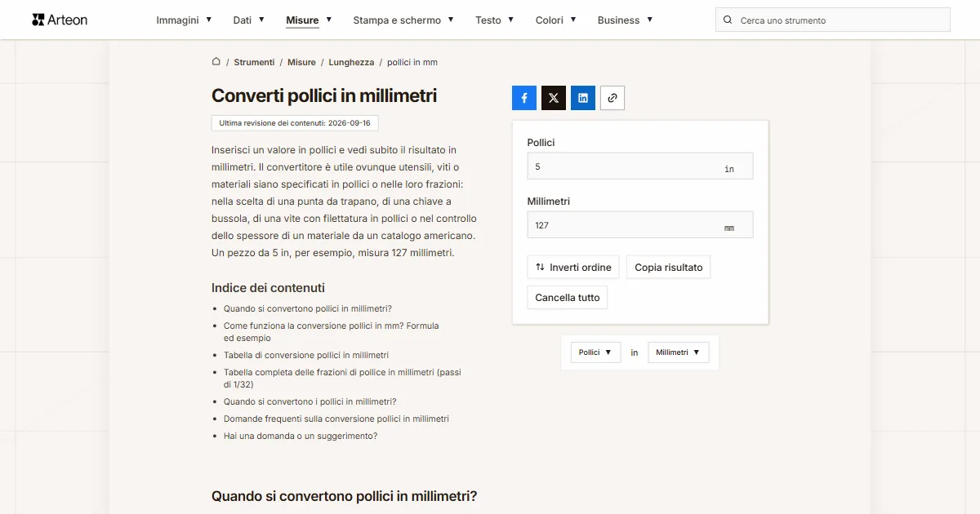Open the Testo menu
980x514 pixels.
point(495,20)
